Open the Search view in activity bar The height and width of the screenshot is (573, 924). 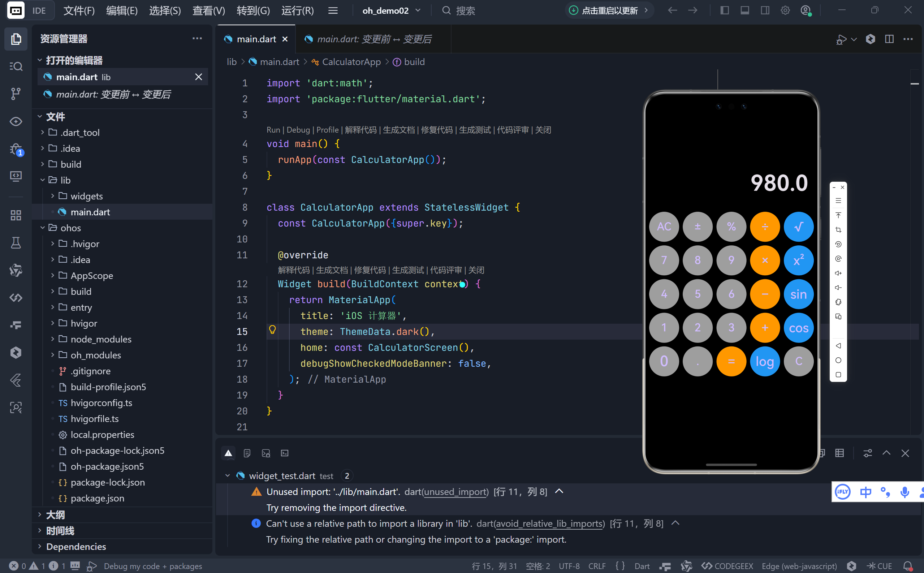16,66
